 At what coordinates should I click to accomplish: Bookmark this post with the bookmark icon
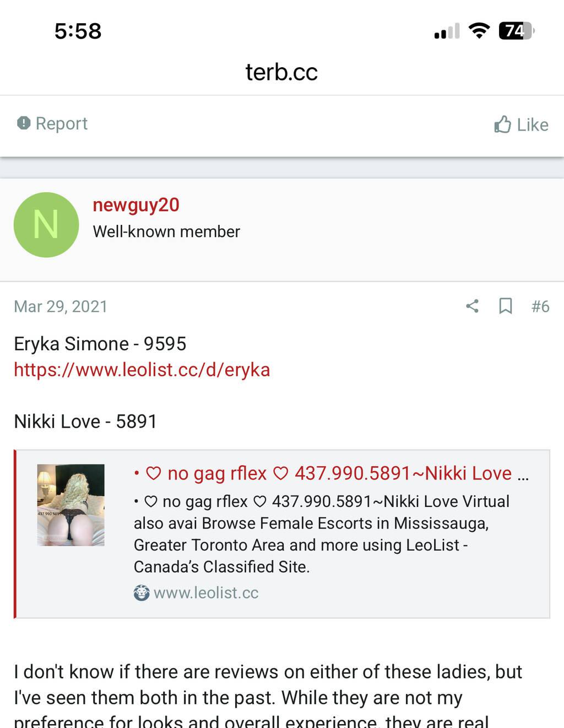tap(505, 306)
